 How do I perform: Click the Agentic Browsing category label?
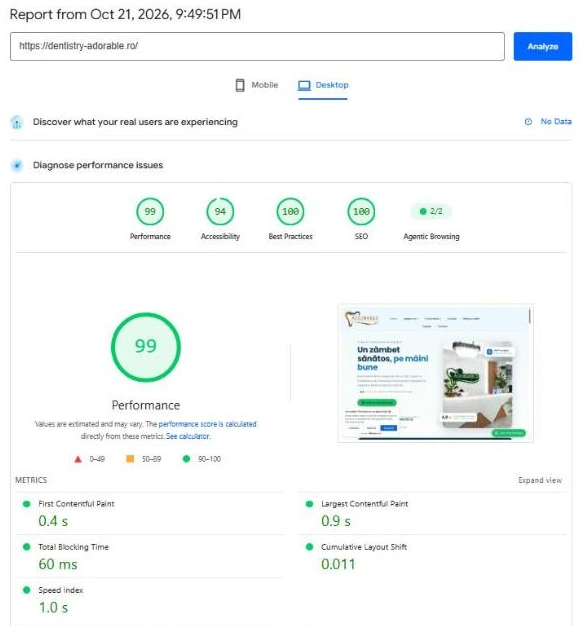[432, 236]
